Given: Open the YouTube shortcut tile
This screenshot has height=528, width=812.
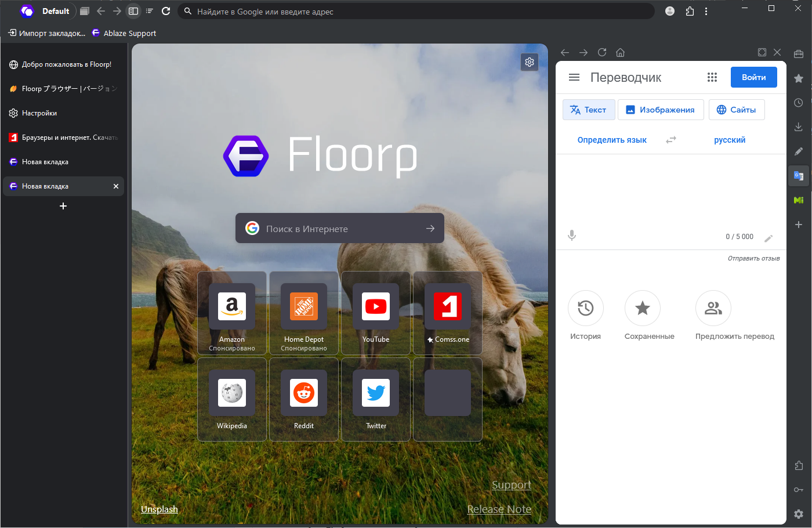Looking at the screenshot, I should pos(376,313).
